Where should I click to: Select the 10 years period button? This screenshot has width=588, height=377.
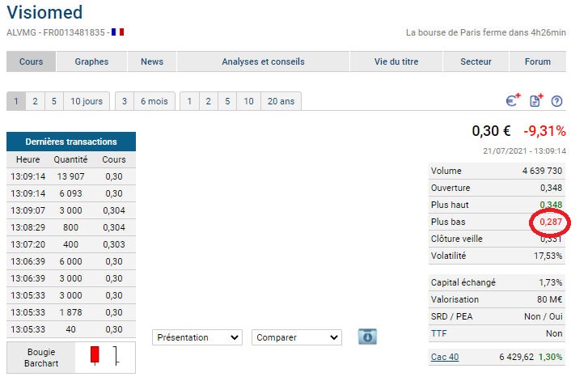coord(248,101)
